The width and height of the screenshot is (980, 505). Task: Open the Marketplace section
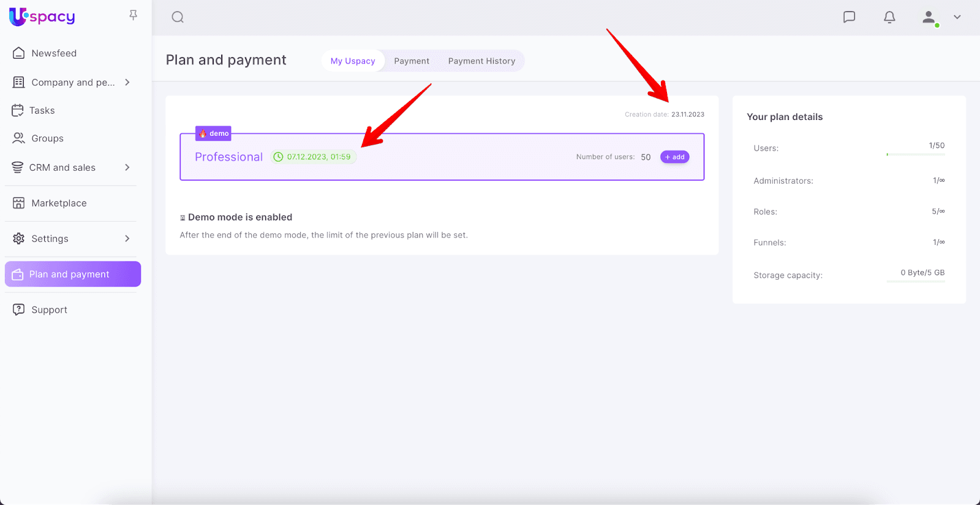click(x=59, y=203)
